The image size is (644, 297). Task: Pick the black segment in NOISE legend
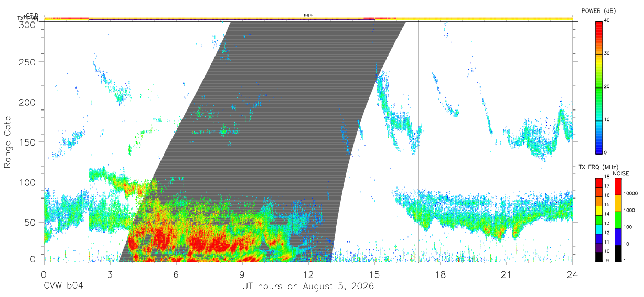(618, 254)
